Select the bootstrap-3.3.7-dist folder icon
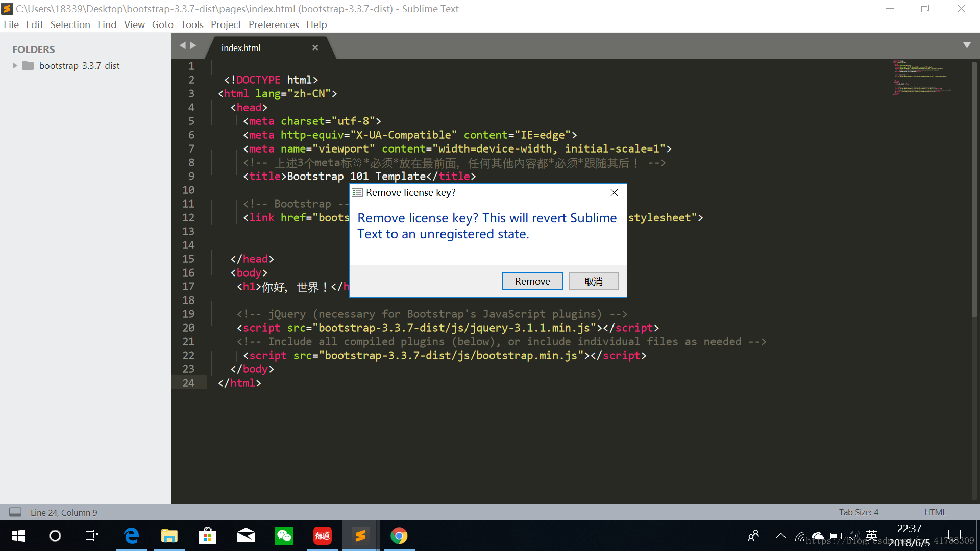This screenshot has width=980, height=551. pyautogui.click(x=28, y=65)
